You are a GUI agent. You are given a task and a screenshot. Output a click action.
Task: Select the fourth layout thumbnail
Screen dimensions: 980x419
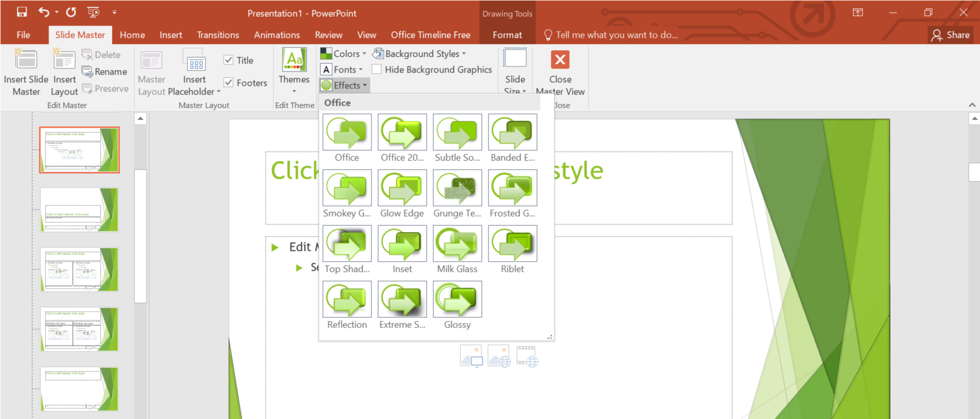pyautogui.click(x=80, y=329)
